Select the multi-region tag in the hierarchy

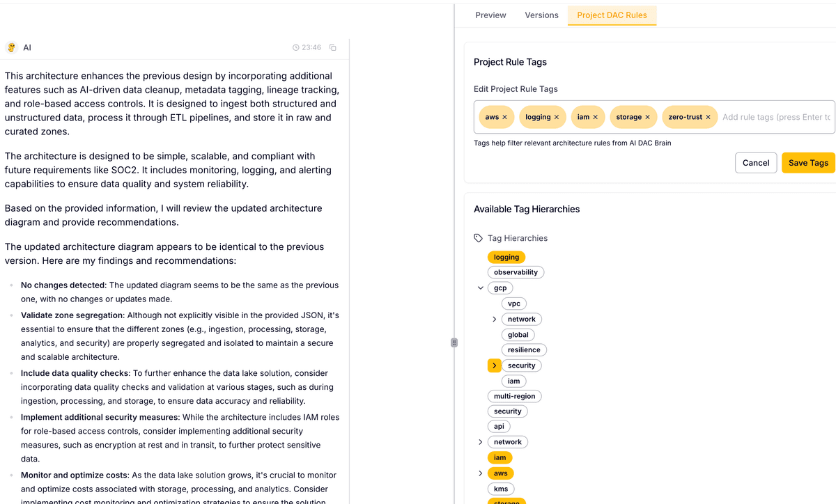click(x=514, y=395)
